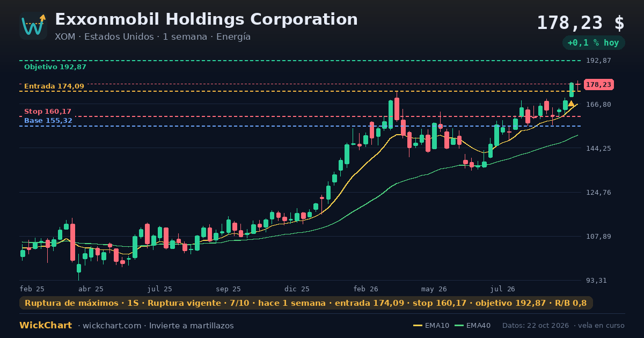Click the jul 25 date label
This screenshot has height=338, width=644.
point(160,289)
